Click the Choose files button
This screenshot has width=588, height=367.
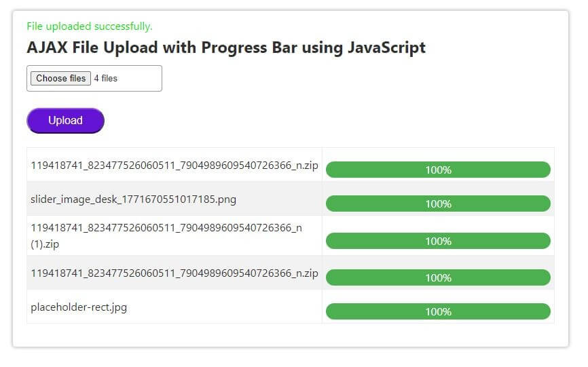pos(60,79)
